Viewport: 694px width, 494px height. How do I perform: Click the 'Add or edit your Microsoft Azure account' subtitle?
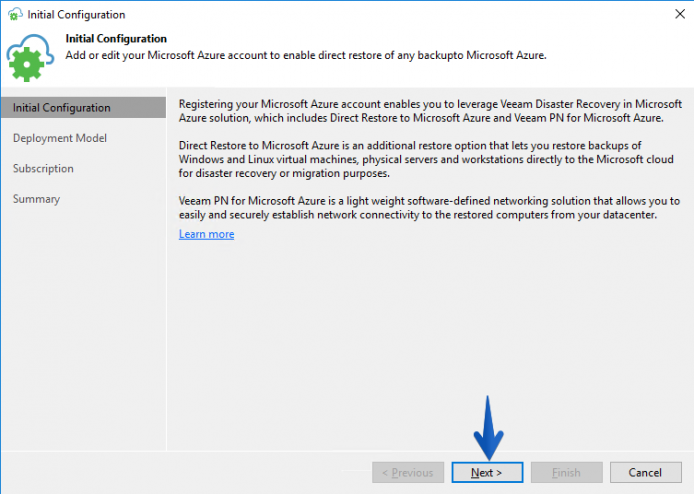pos(306,55)
